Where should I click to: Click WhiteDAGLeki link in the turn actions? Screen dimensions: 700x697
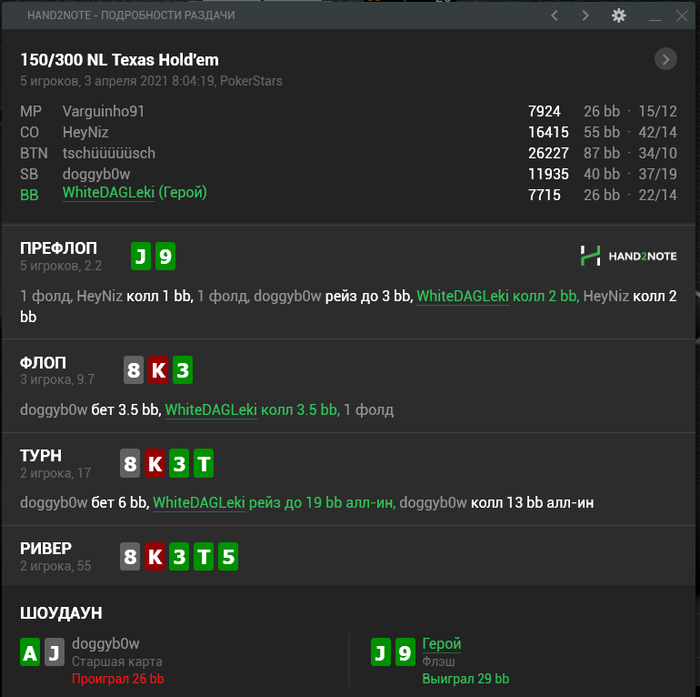click(x=199, y=502)
